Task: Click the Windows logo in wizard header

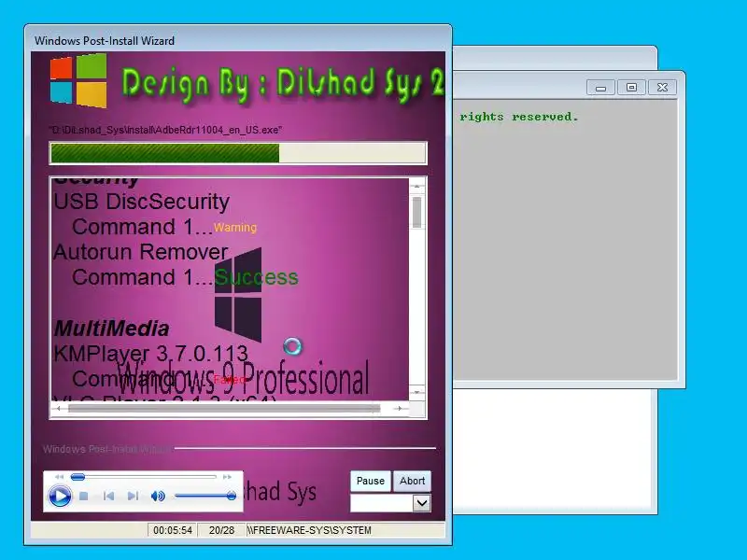Action: coord(78,80)
